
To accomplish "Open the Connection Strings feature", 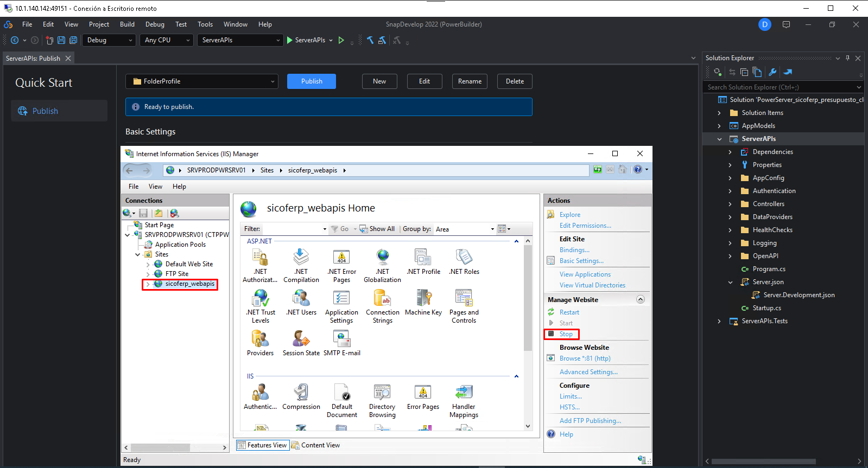I will [x=382, y=298].
